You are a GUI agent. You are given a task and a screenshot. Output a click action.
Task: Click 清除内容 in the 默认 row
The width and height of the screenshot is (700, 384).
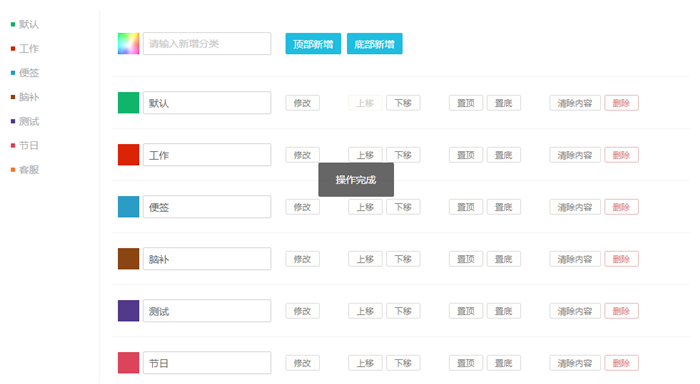point(575,103)
